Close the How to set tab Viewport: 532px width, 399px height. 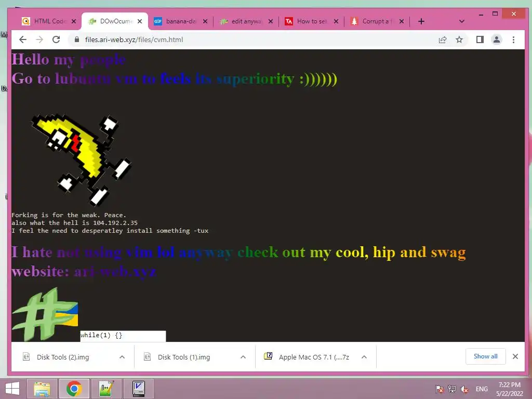click(x=336, y=21)
